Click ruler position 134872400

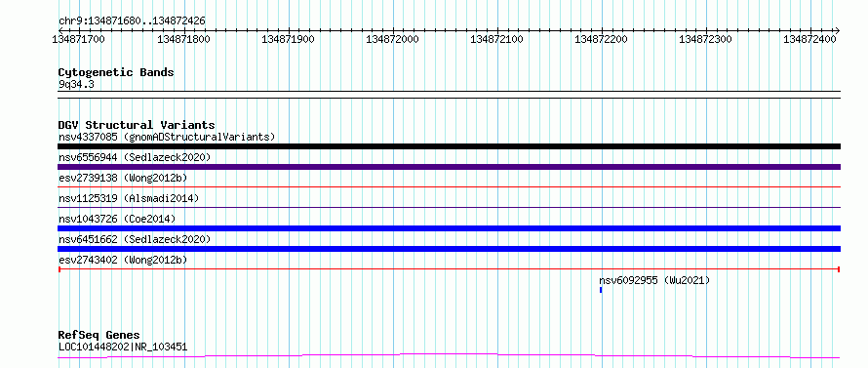click(809, 40)
